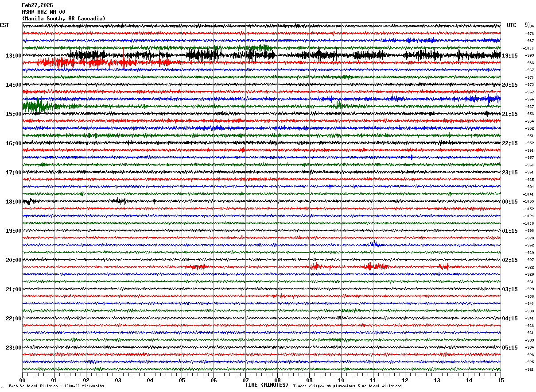Click the 05:15 UTC row label

point(510,348)
